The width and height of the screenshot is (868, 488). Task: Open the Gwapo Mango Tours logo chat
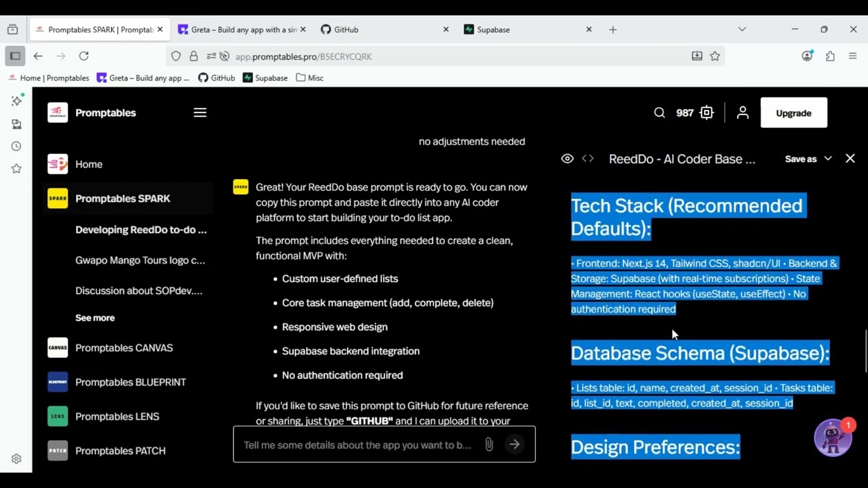click(140, 260)
